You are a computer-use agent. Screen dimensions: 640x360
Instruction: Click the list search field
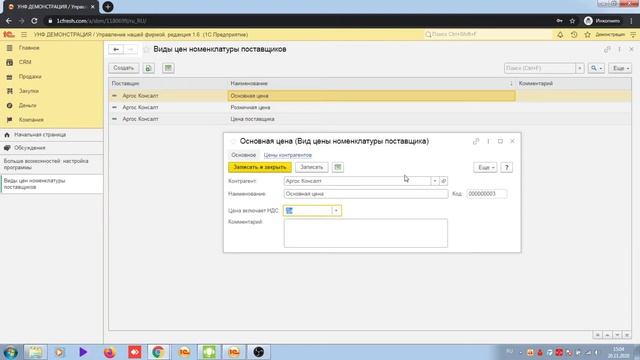pos(540,68)
